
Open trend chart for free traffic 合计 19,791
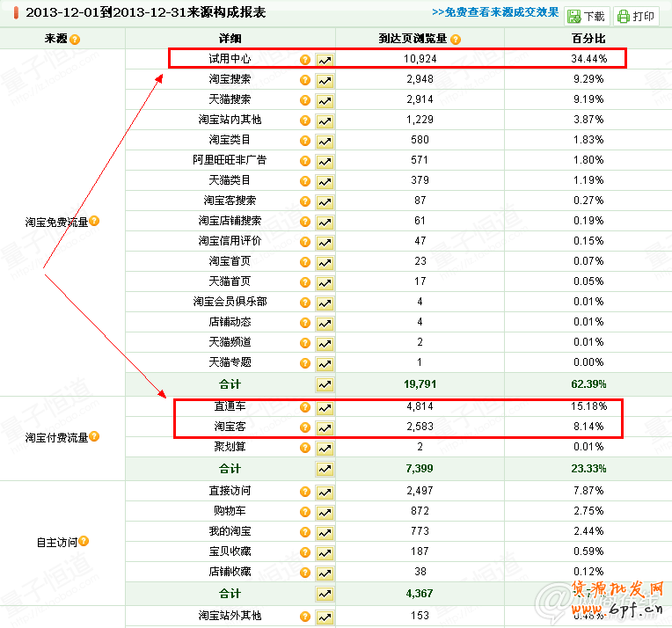click(325, 384)
